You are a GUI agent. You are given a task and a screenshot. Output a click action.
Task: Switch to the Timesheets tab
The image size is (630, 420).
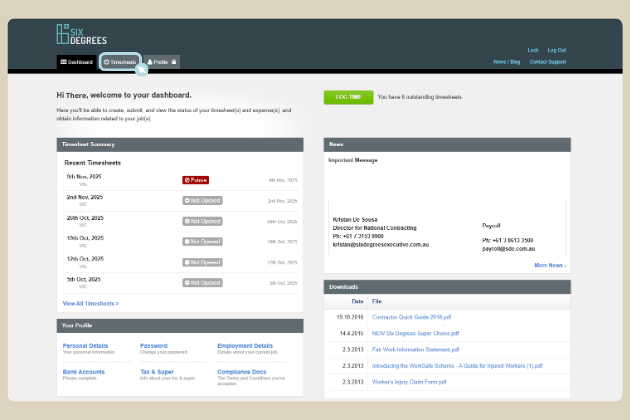120,62
